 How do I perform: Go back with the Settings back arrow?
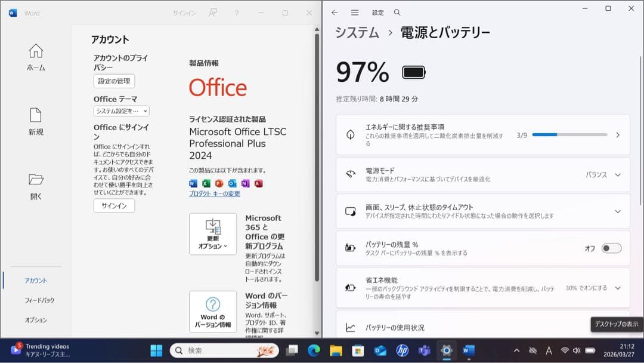coord(335,13)
